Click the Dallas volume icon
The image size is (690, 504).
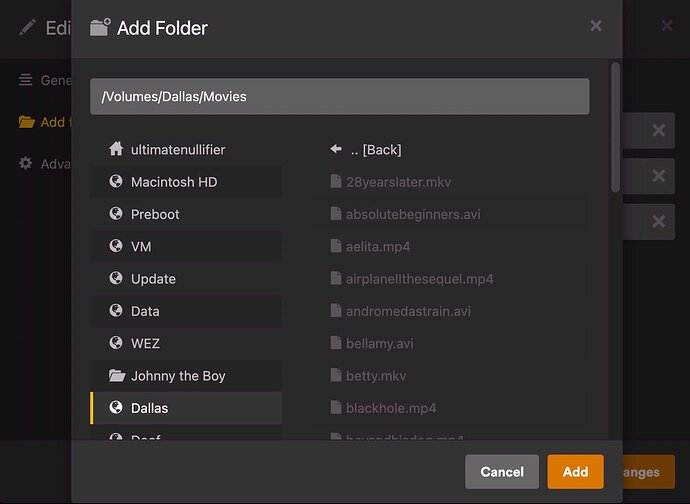click(x=116, y=407)
